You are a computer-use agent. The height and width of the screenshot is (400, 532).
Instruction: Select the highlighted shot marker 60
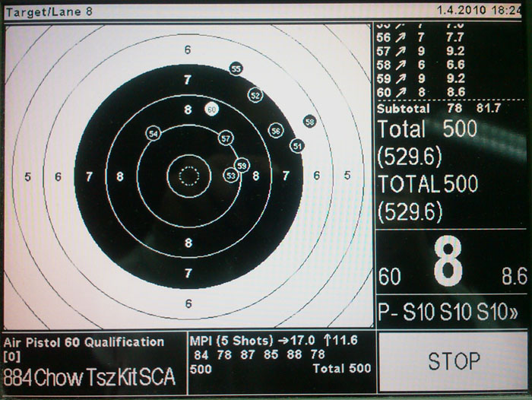click(x=211, y=110)
